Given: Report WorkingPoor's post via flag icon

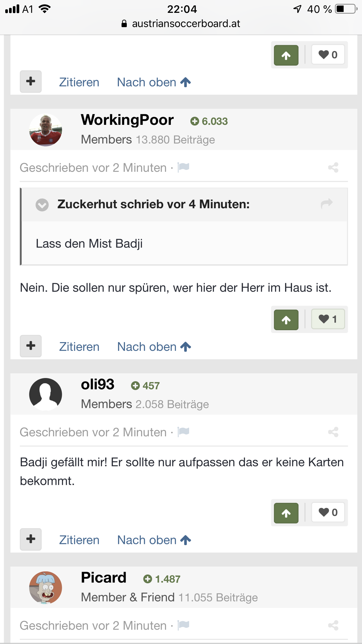Looking at the screenshot, I should [184, 167].
